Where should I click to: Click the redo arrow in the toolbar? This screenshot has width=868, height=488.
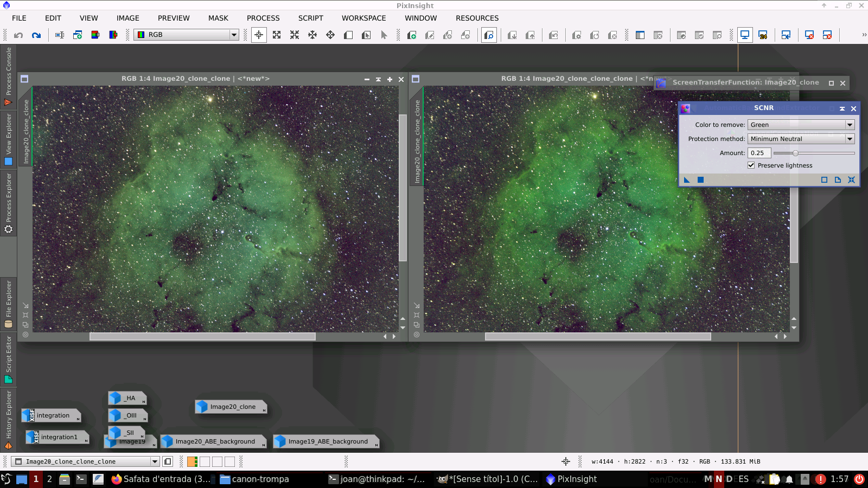36,35
